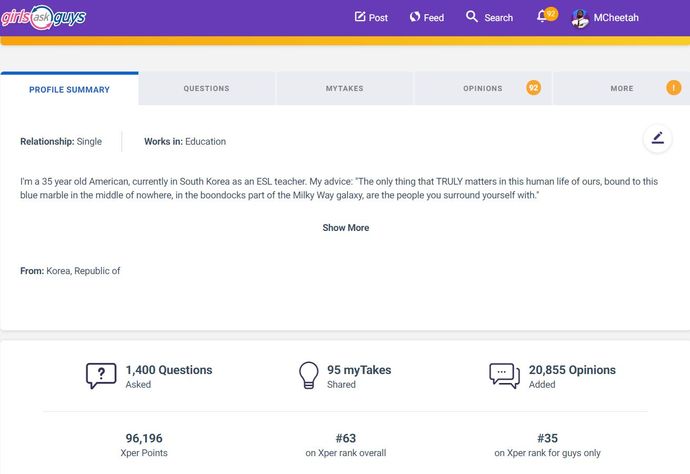The image size is (690, 474).
Task: Open the Feed icon
Action: pos(415,17)
